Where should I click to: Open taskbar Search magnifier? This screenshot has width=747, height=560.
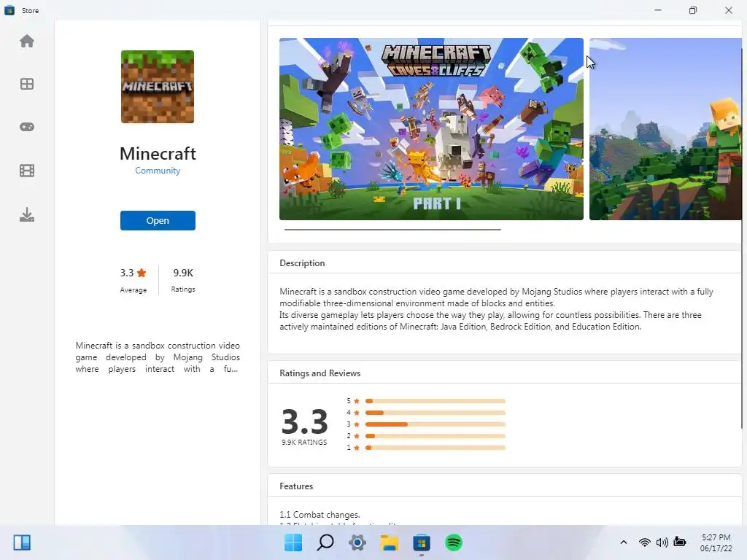point(325,542)
